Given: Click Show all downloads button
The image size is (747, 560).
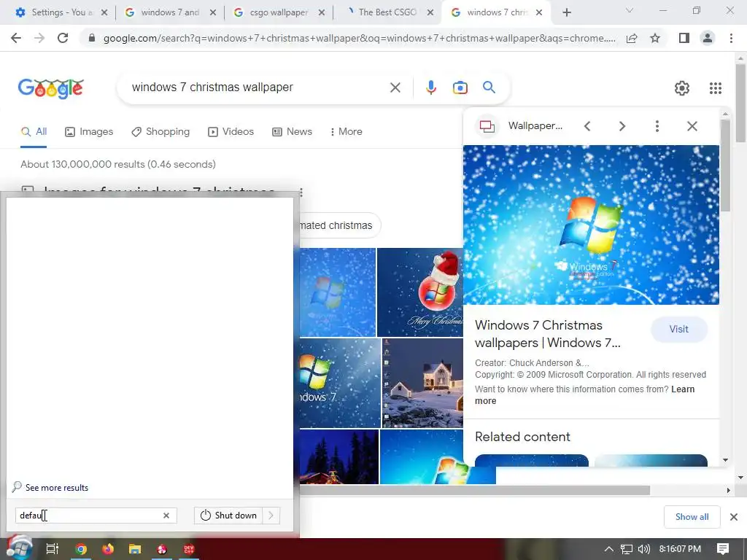Looking at the screenshot, I should click(692, 517).
